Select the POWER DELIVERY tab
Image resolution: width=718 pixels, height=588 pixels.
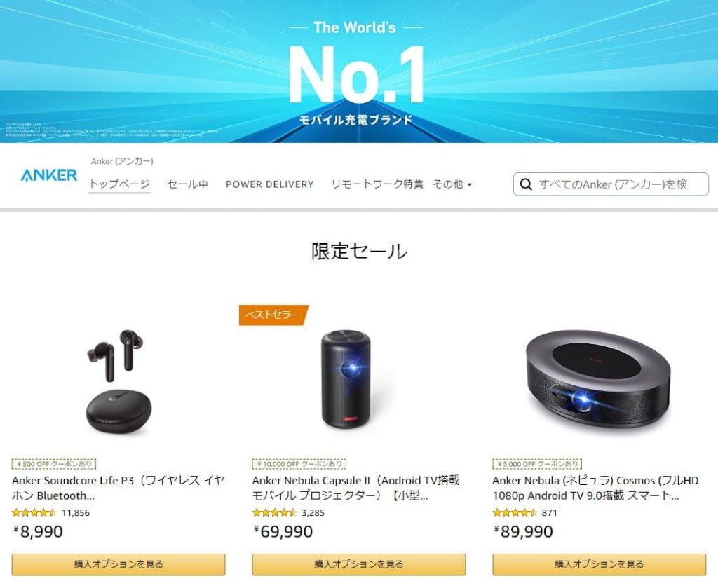[x=270, y=184]
